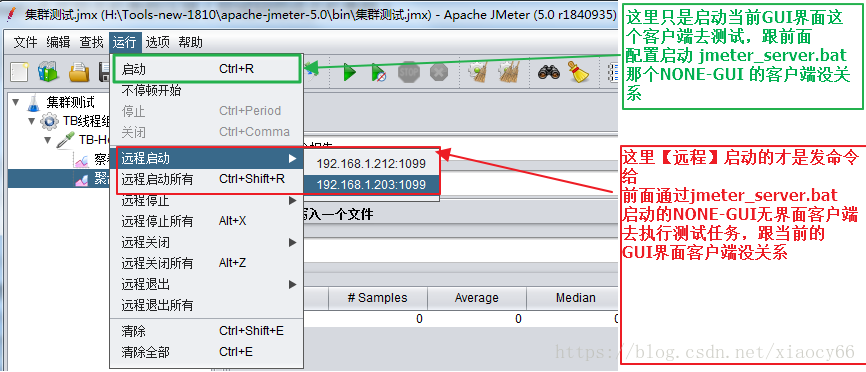Click Start no pauses toolbar icon
The height and width of the screenshot is (372, 866).
point(378,72)
